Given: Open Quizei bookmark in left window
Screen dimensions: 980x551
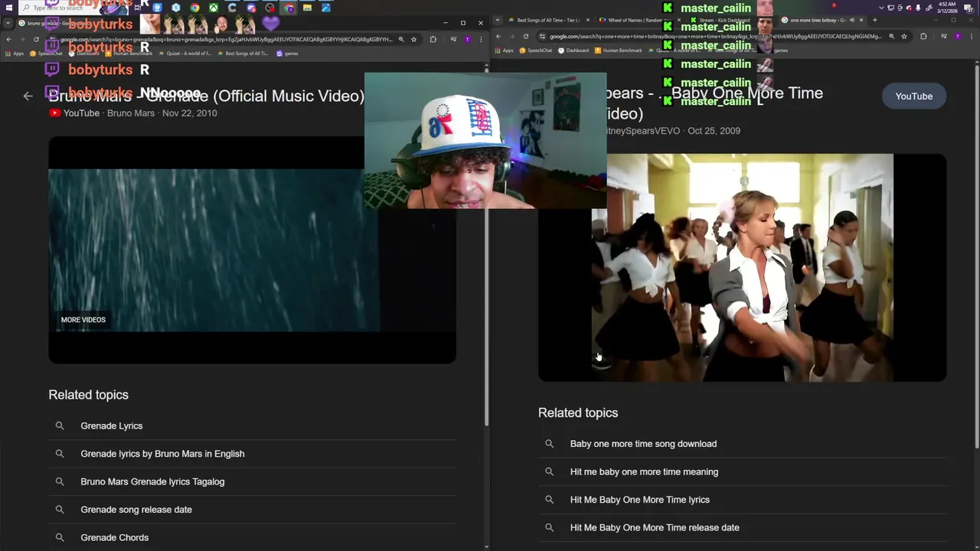Looking at the screenshot, I should (x=186, y=54).
